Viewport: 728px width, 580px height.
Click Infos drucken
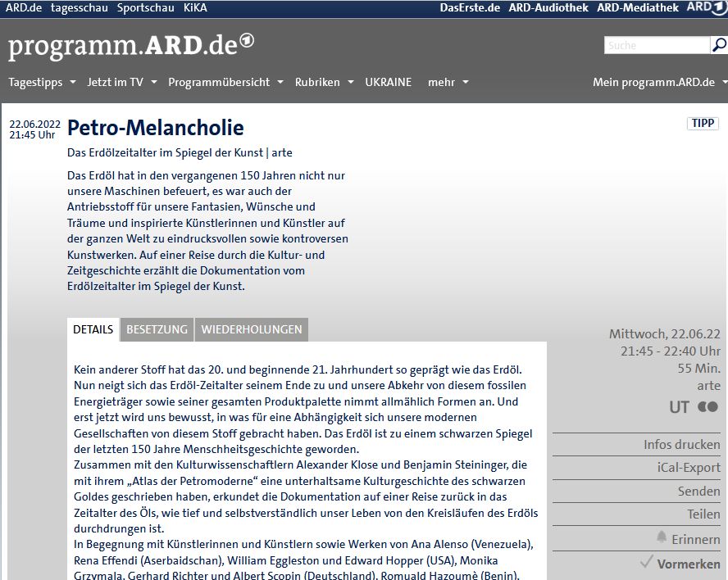681,445
